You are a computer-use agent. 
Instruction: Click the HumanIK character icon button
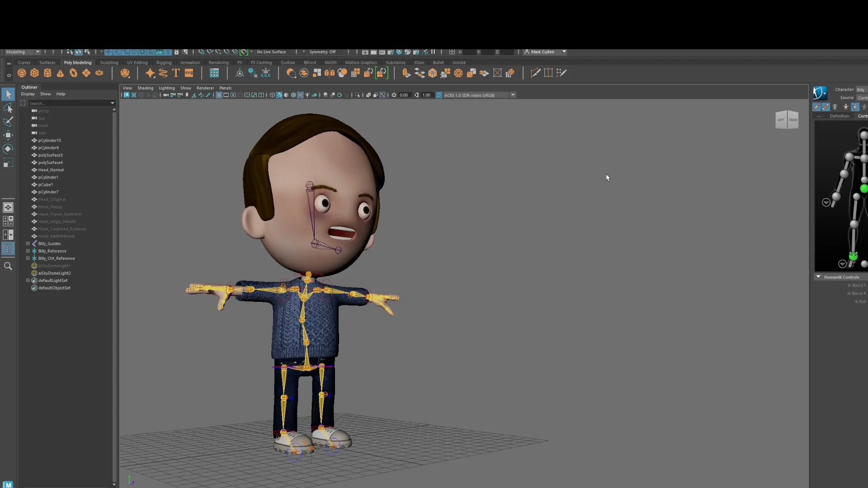click(x=820, y=93)
